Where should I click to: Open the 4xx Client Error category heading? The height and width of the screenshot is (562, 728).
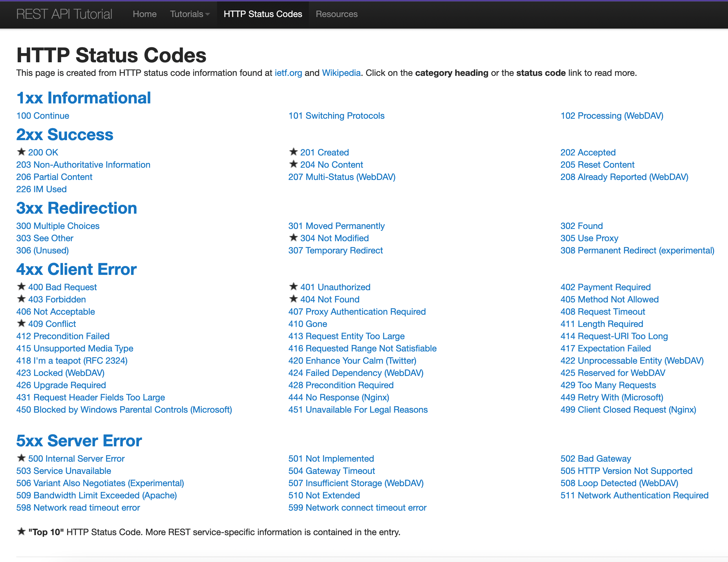(76, 269)
